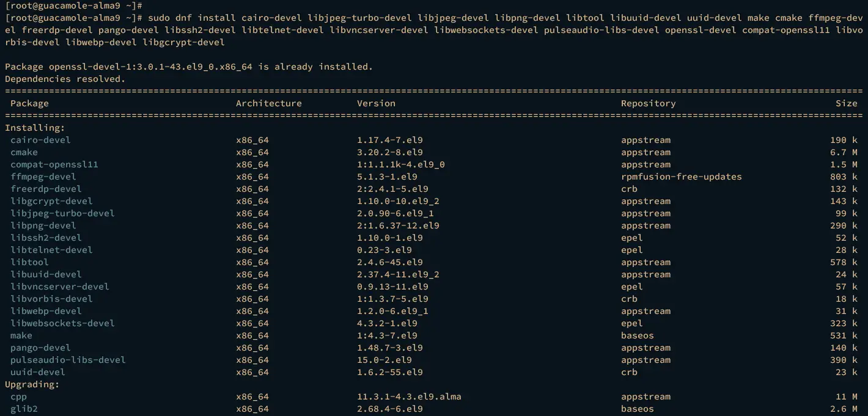
Task: Select the Package column header
Action: click(29, 103)
